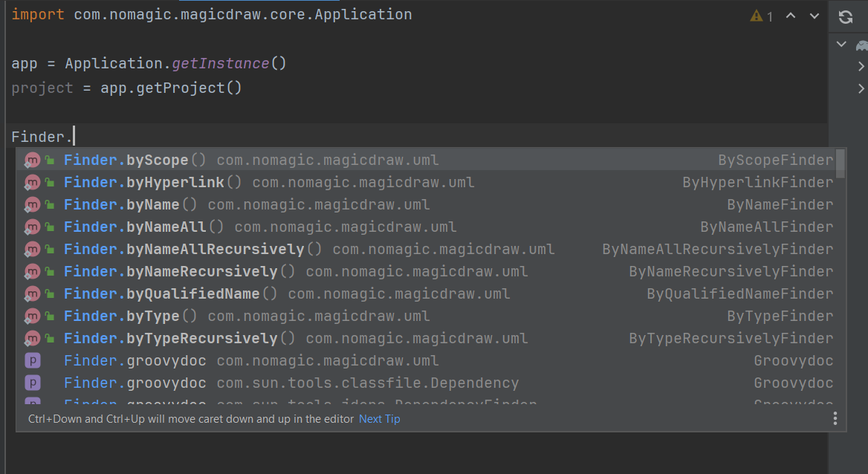The width and height of the screenshot is (868, 474).
Task: Click the project variable name in editor
Action: click(x=42, y=88)
